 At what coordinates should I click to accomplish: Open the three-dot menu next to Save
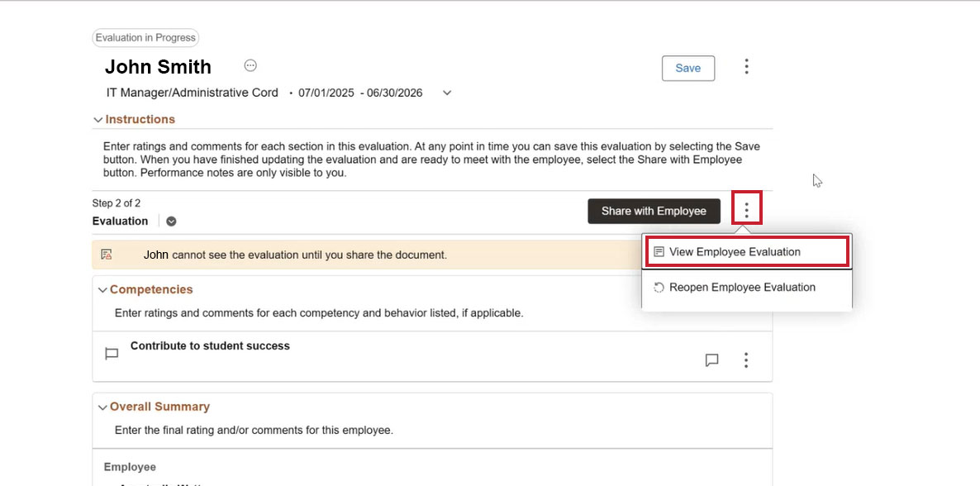coord(746,67)
